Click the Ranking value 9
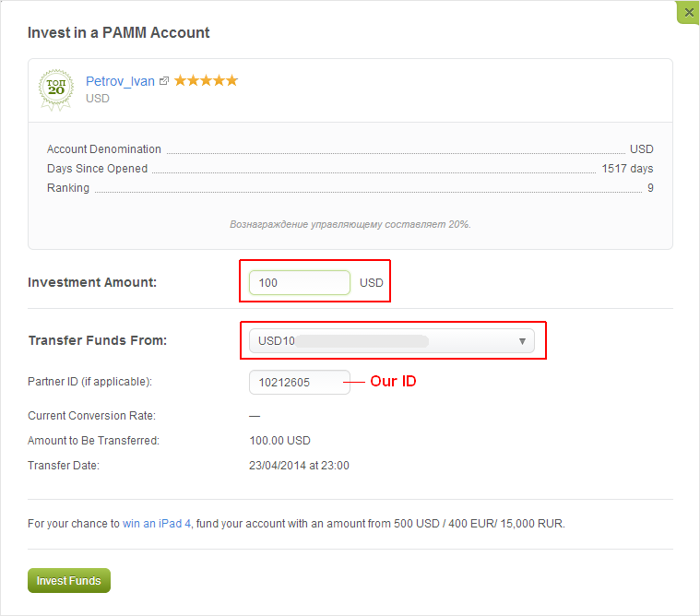The width and height of the screenshot is (700, 616). pos(650,188)
